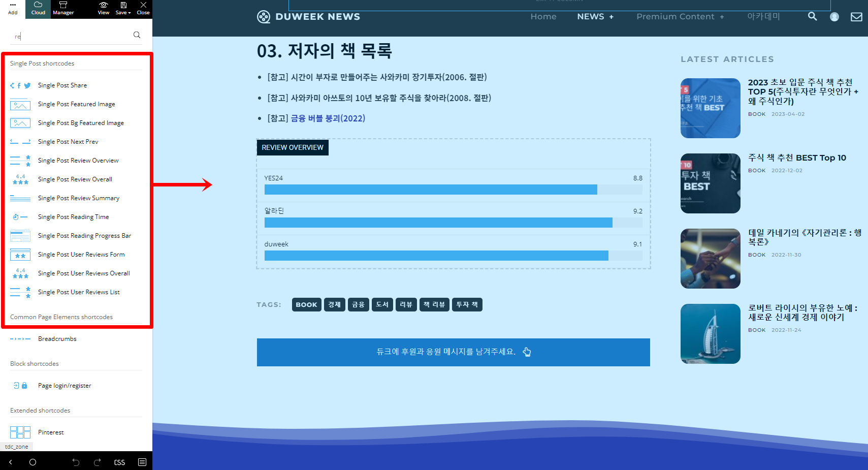Select the Single Post Review Overview element

(x=76, y=161)
